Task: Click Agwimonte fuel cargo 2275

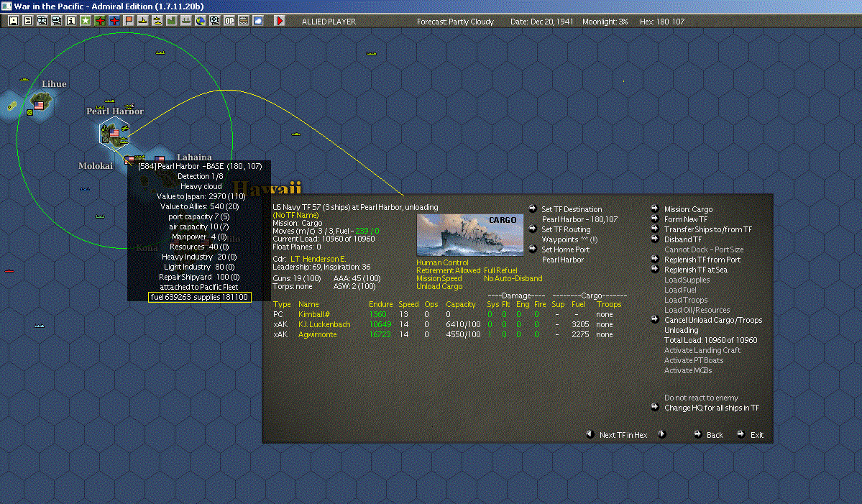Action: coord(580,334)
